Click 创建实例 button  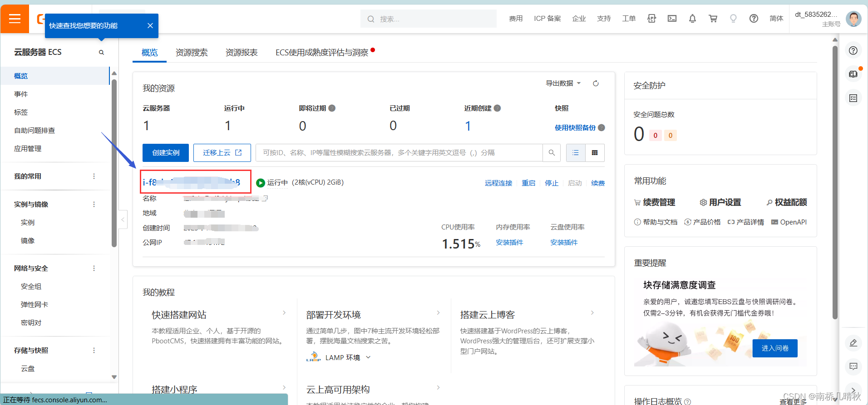[166, 153]
